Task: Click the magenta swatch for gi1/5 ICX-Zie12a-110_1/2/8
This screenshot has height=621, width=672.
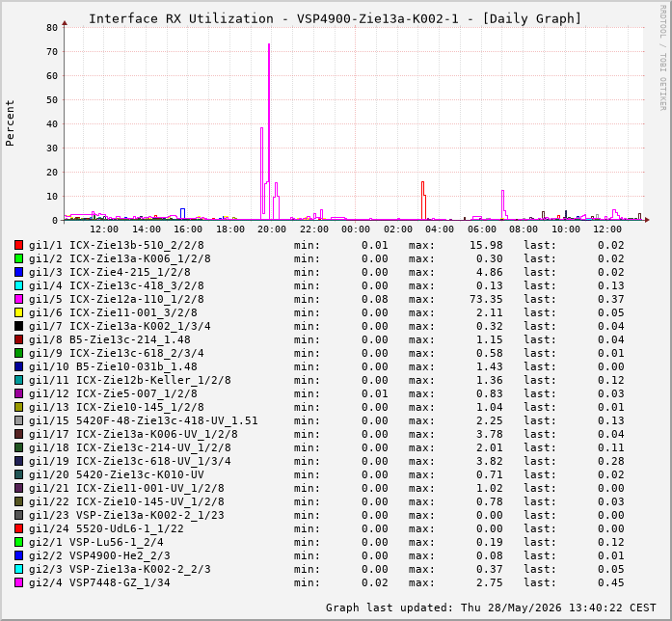Action: pos(18,299)
